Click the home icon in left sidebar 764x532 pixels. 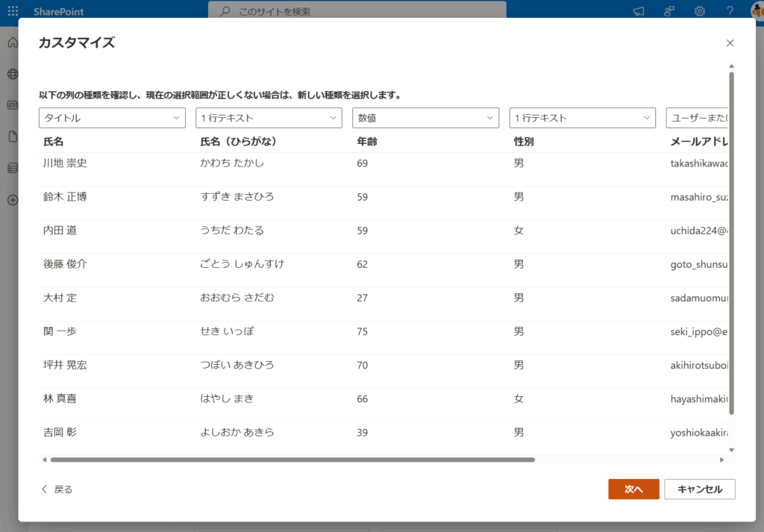13,43
